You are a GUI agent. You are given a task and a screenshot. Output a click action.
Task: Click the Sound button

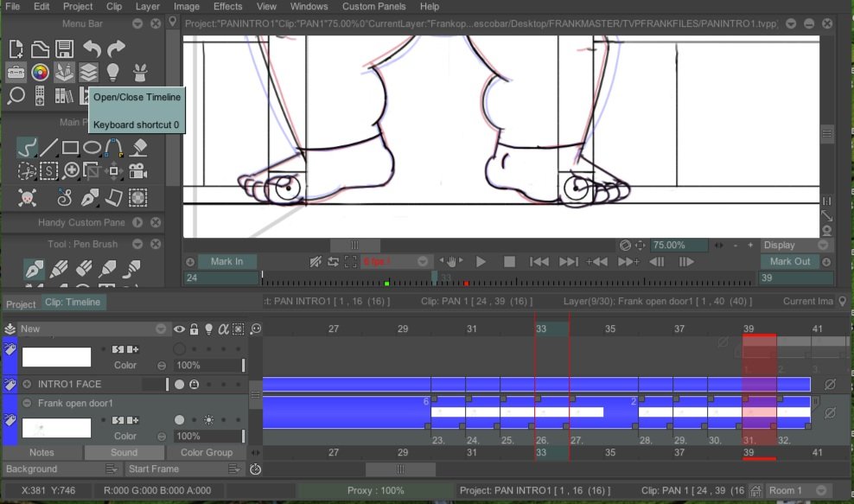pos(124,452)
